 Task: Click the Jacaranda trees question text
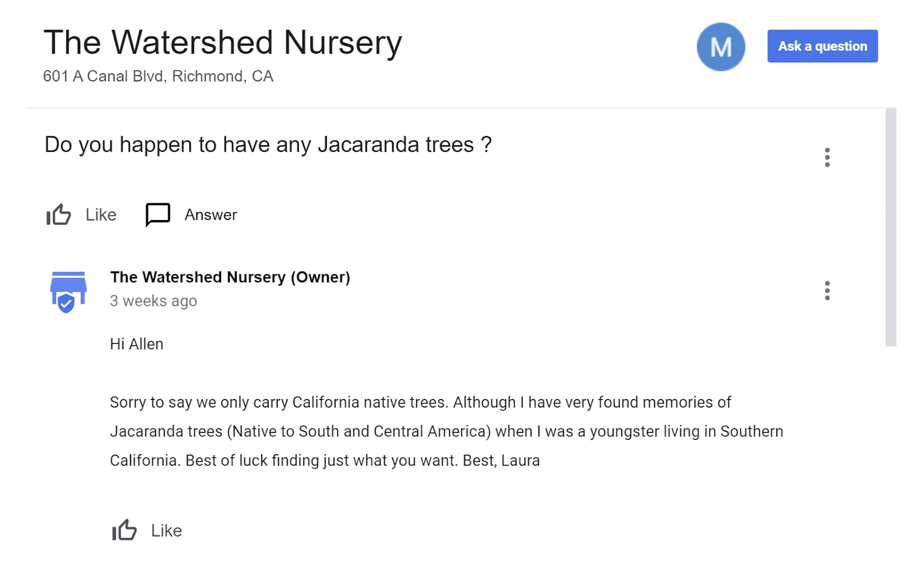268,144
